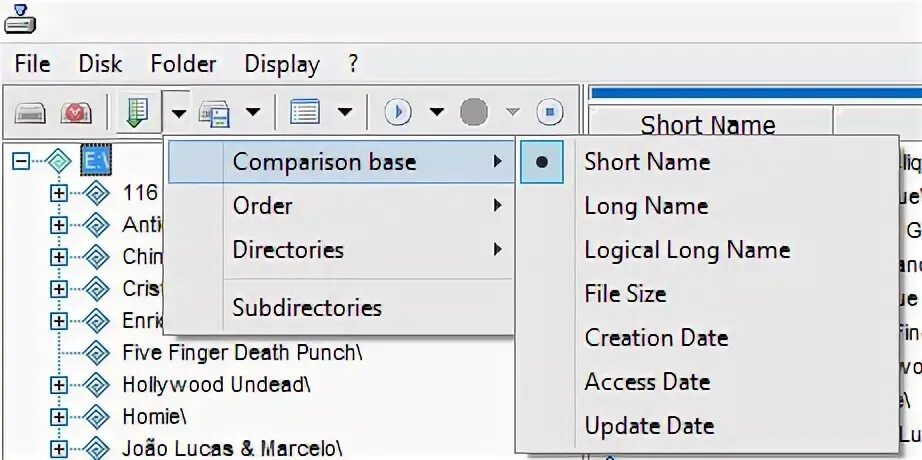Click the E:\ drive icon in tree
This screenshot has width=922, height=460.
click(x=93, y=161)
